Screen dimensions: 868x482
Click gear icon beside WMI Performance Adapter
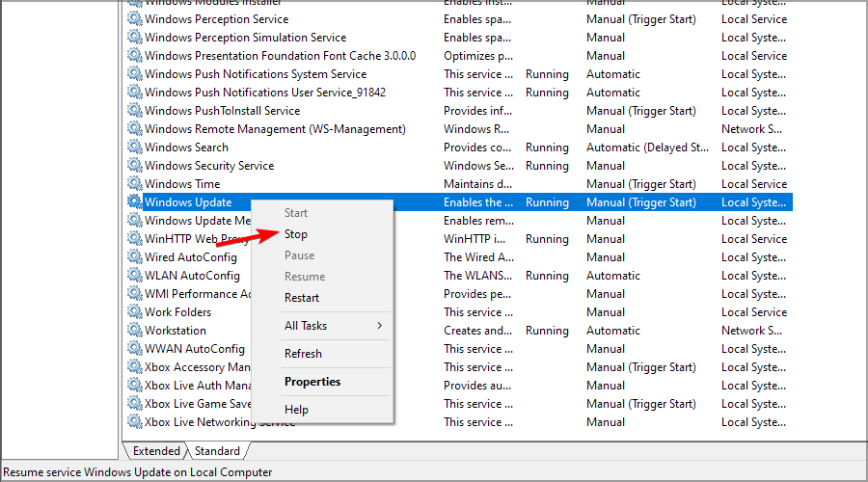coord(134,293)
